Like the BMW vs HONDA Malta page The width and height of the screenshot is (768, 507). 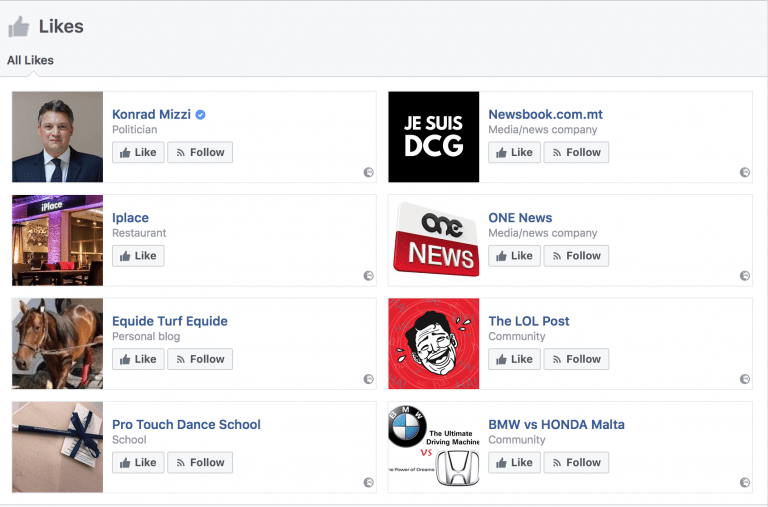coord(514,462)
